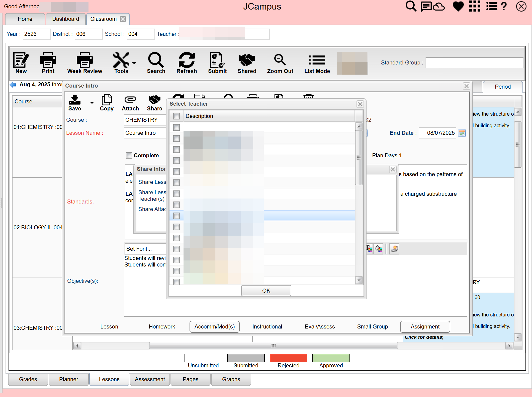Click the Zoom Out icon
The image size is (532, 397).
coord(280,63)
